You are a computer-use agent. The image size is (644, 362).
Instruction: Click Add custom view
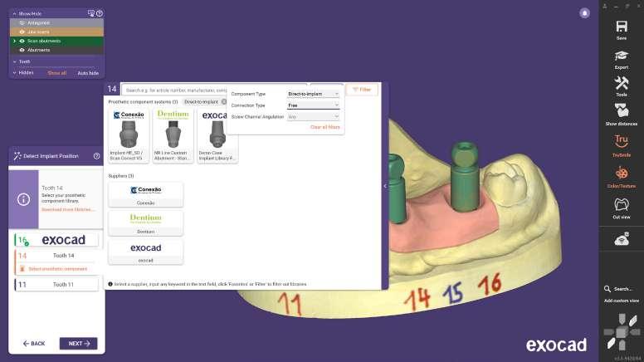pyautogui.click(x=621, y=301)
